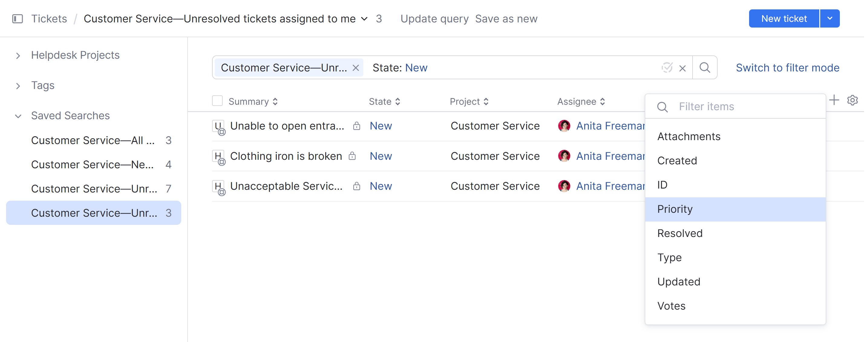The width and height of the screenshot is (868, 342).
Task: Add a new column with the plus icon
Action: (835, 100)
